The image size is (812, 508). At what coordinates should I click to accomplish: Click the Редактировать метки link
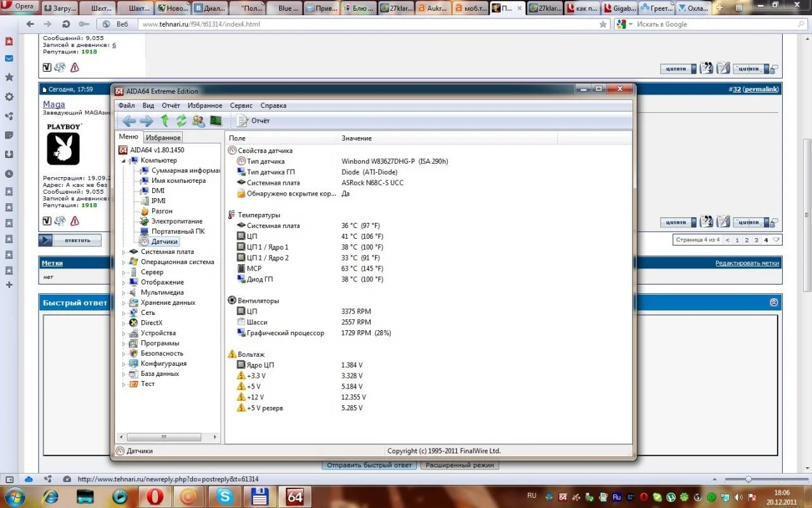point(747,263)
